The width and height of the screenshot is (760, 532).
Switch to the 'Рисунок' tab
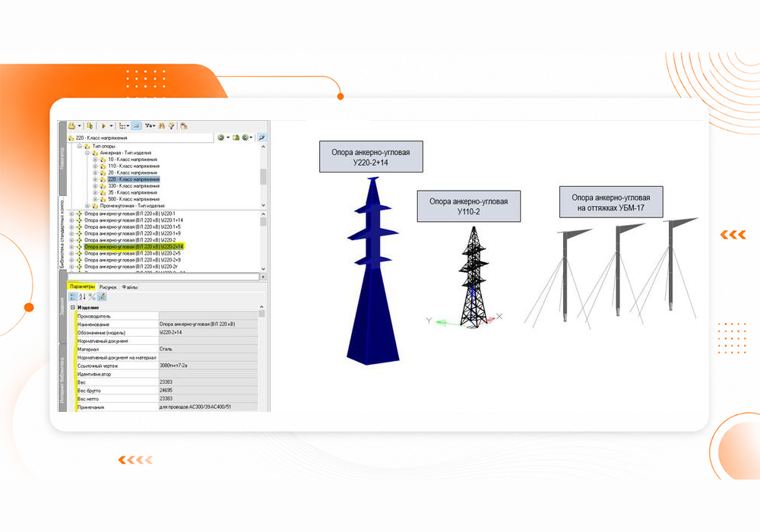pos(108,287)
